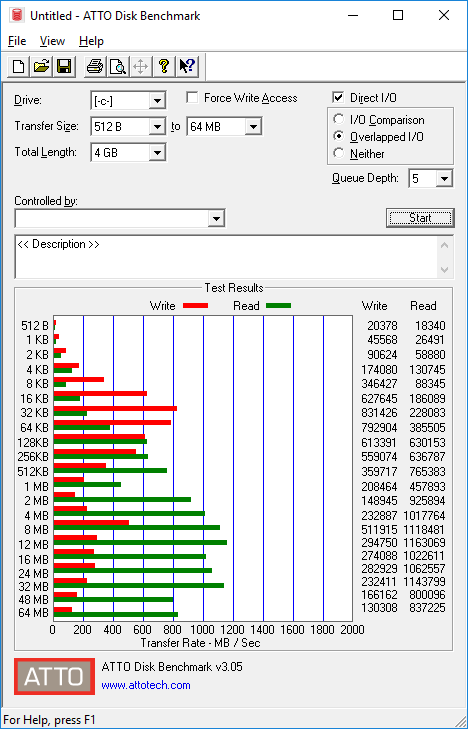This screenshot has width=468, height=729.
Task: Click the red Write legend swatch
Action: pyautogui.click(x=195, y=306)
